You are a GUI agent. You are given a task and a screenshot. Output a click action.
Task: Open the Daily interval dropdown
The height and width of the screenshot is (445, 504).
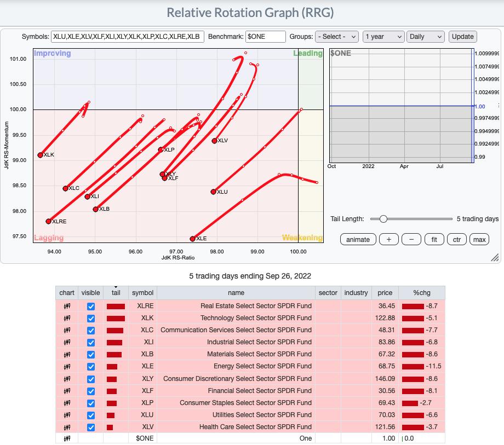(426, 37)
